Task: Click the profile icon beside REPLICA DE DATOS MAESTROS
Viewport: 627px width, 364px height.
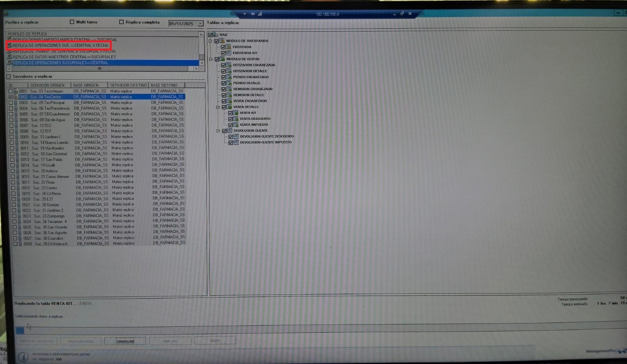Action: (x=10, y=57)
